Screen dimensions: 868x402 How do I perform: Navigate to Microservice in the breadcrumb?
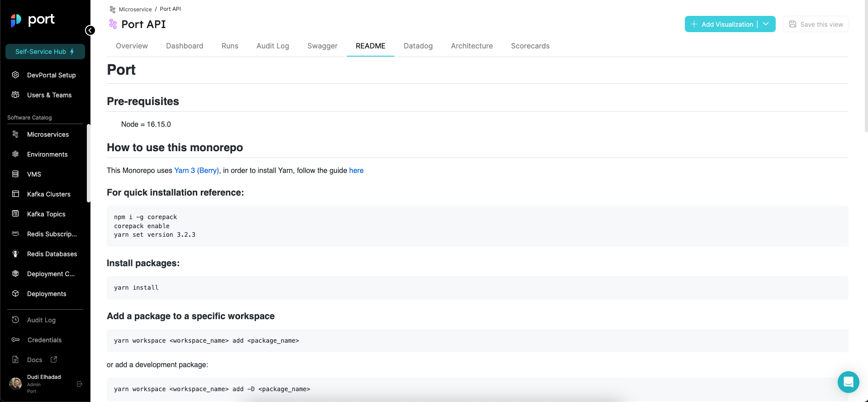pyautogui.click(x=135, y=9)
